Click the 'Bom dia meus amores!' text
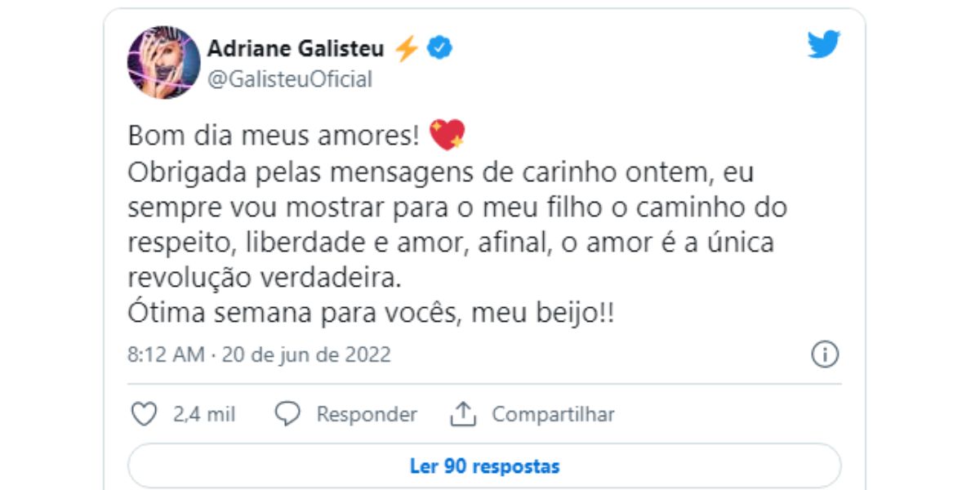980x490 pixels. 274,134
